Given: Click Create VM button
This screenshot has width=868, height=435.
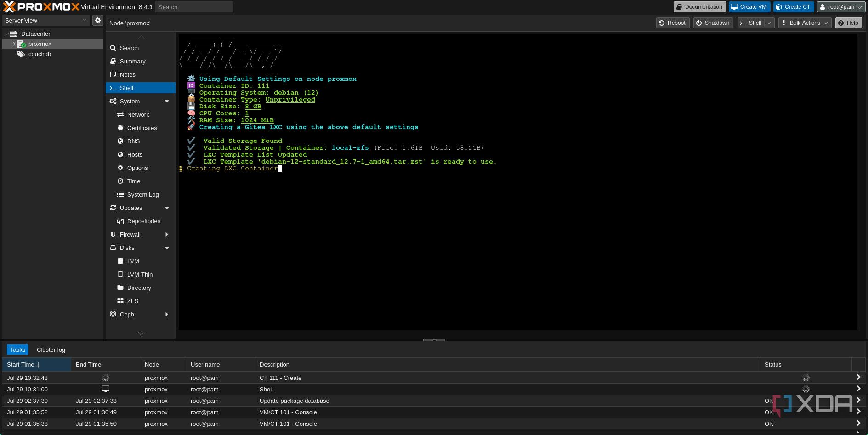Looking at the screenshot, I should (749, 7).
